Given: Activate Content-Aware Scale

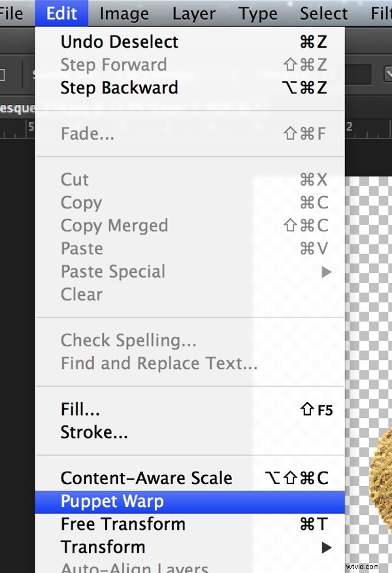Looking at the screenshot, I should (146, 478).
